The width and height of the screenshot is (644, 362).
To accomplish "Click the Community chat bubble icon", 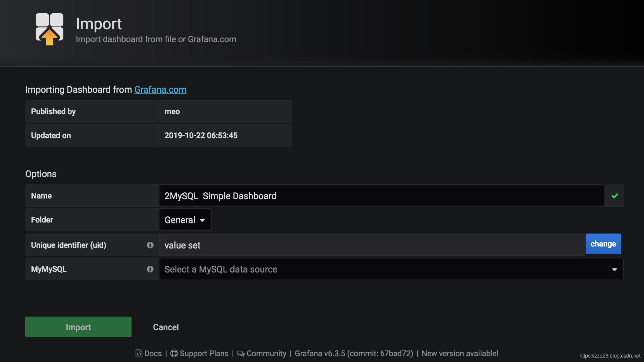I will coord(241,354).
